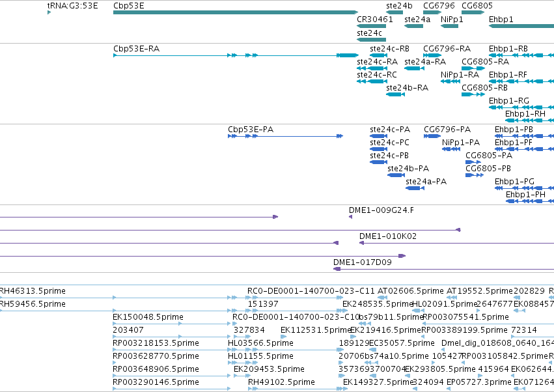The height and width of the screenshot is (392, 554).
Task: Select the Ehbp1-PB protein feature
Action: (524, 136)
